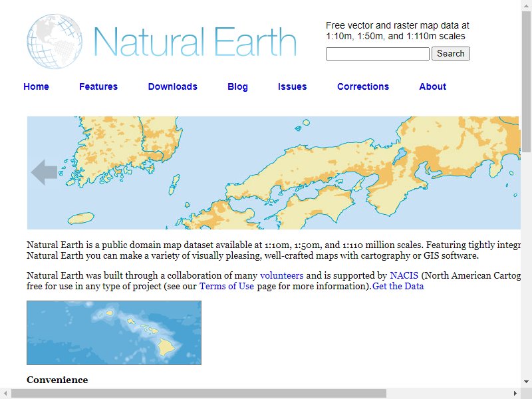
Task: Click the scroll down arrow
Action: tap(526, 382)
